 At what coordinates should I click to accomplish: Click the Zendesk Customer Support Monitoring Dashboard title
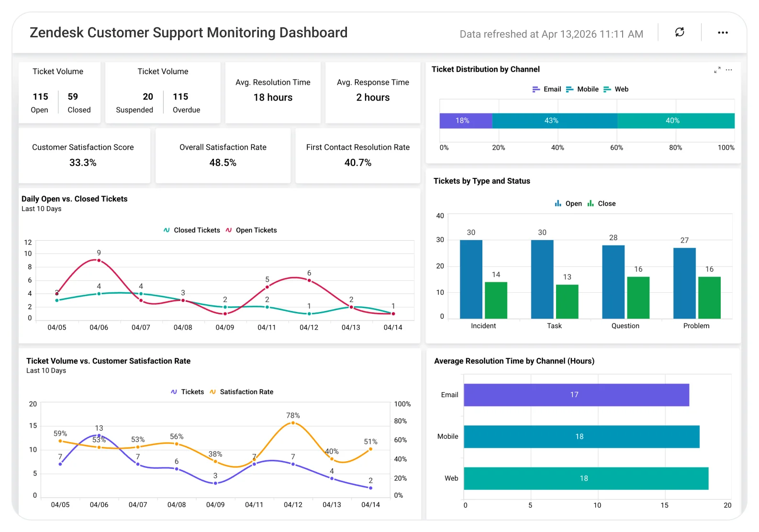coord(189,33)
